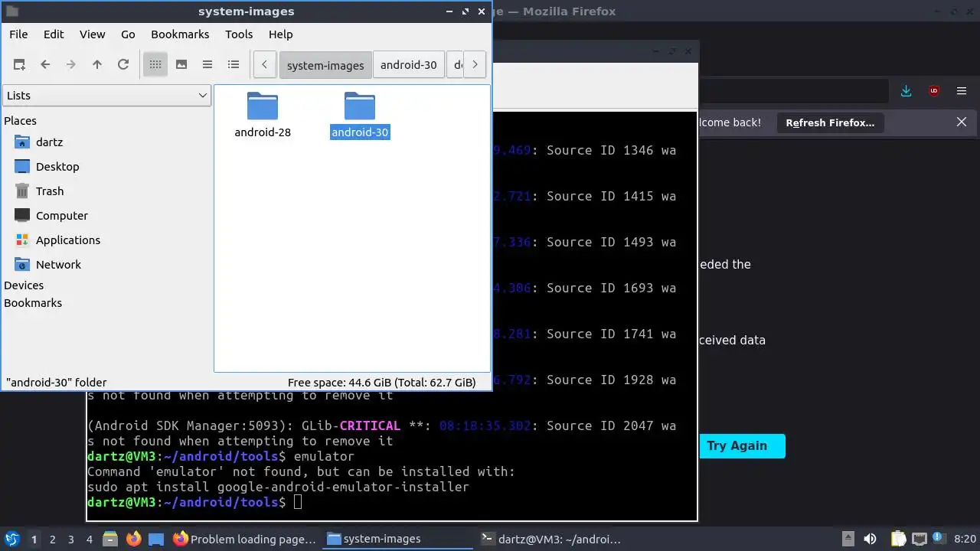
Task: Open Firefox hamburger menu
Action: (x=962, y=91)
